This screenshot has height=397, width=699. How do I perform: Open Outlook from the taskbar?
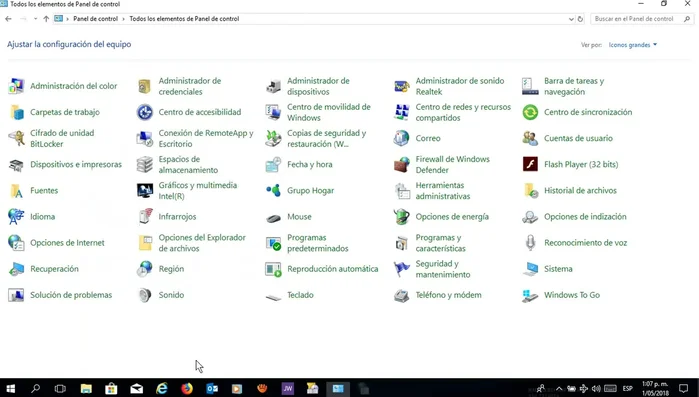click(x=212, y=389)
